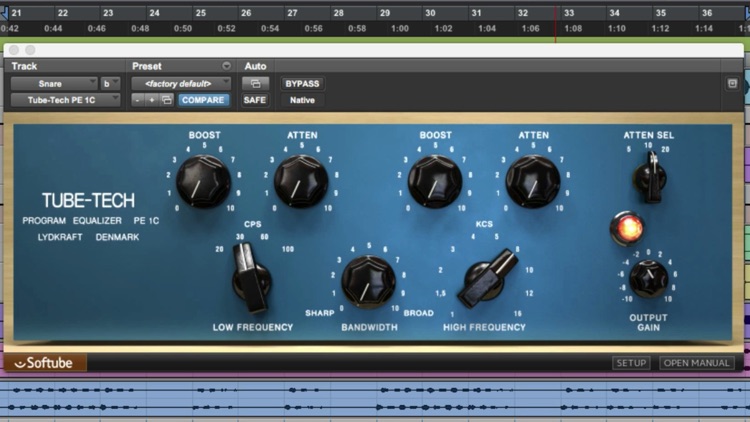750x422 pixels.
Task: Click the ATTEN SEL switch
Action: [x=651, y=177]
